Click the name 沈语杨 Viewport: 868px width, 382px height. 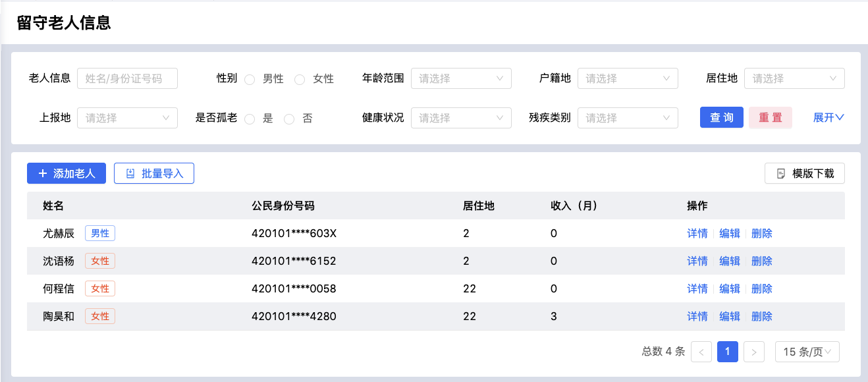click(59, 261)
